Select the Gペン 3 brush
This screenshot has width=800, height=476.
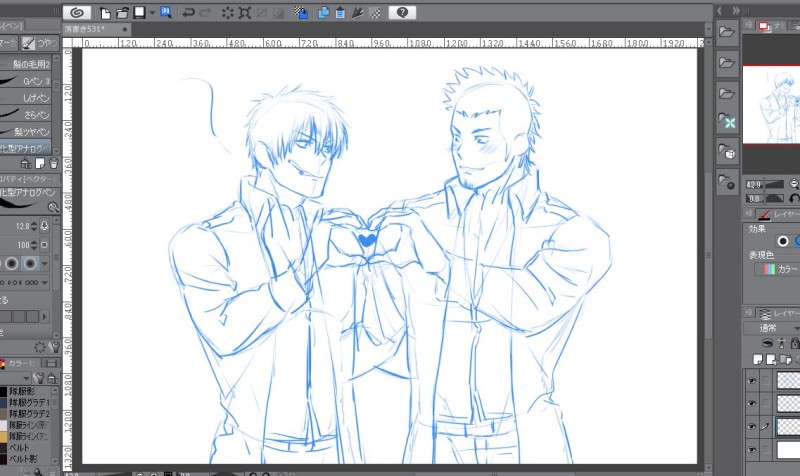(26, 81)
